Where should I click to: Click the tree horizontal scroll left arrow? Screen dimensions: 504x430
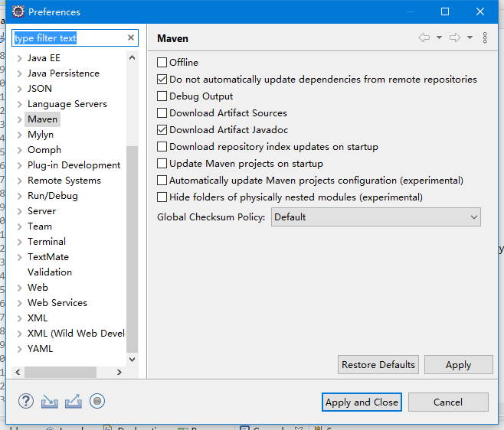[18, 372]
